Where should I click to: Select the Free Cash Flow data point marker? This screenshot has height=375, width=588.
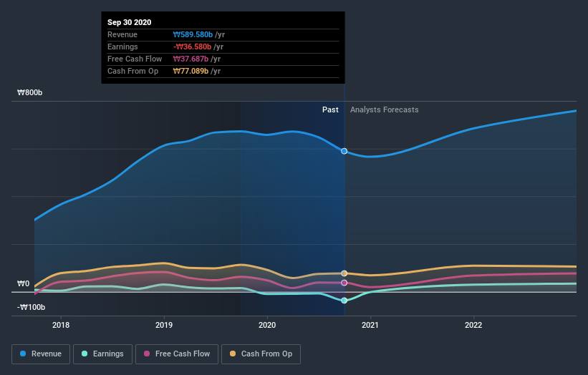(x=344, y=283)
